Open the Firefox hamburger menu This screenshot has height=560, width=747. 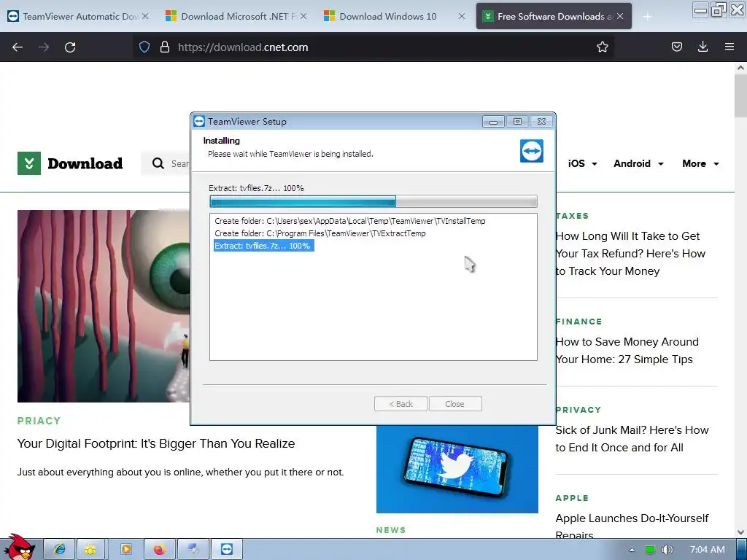pyautogui.click(x=729, y=47)
